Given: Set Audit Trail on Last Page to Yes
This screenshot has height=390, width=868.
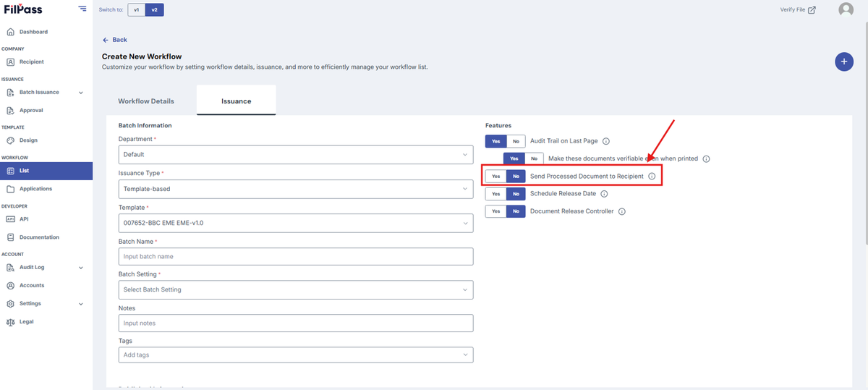Looking at the screenshot, I should pyautogui.click(x=495, y=141).
